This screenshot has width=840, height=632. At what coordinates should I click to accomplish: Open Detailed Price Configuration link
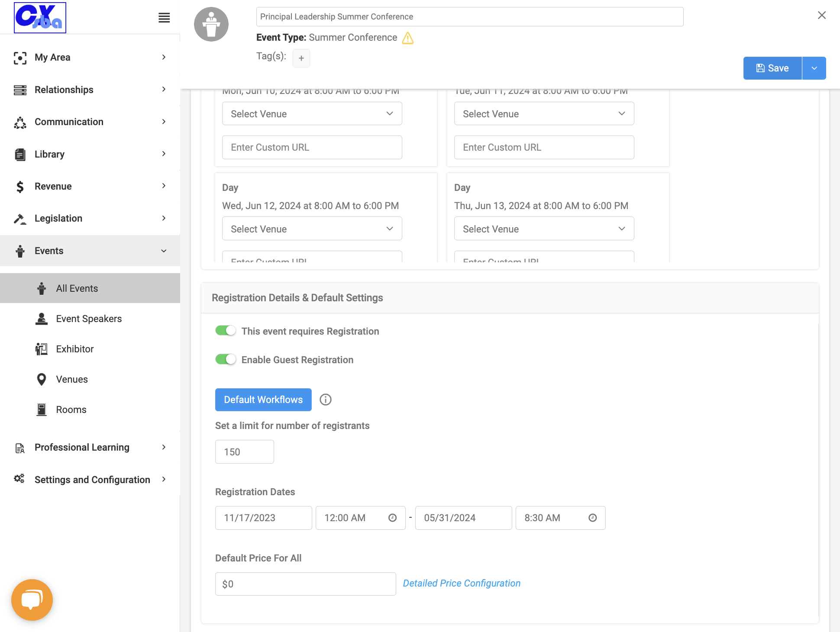tap(462, 583)
